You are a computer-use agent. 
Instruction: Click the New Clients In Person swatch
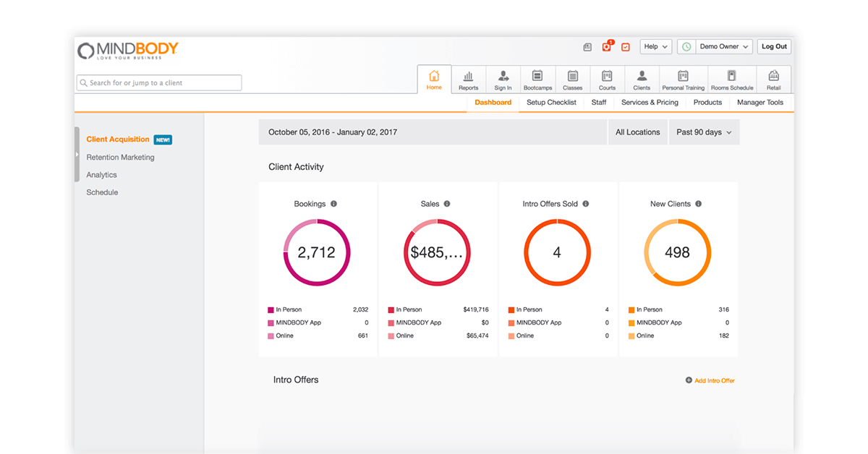click(x=631, y=310)
